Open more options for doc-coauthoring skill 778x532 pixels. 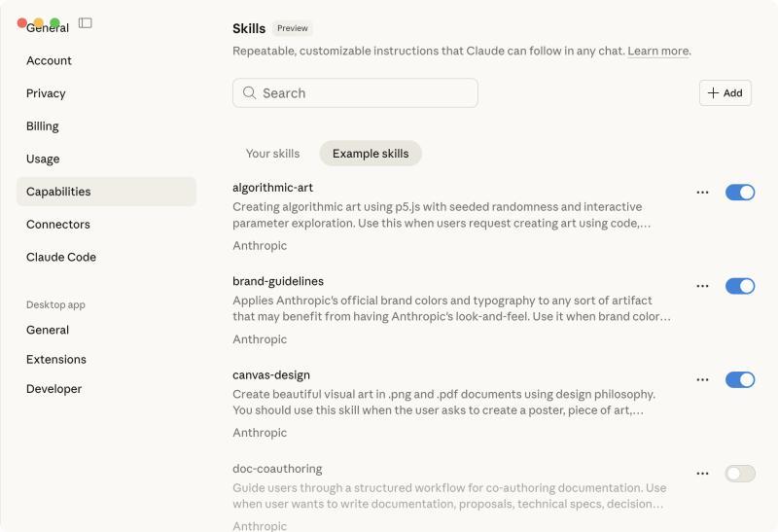pos(702,474)
